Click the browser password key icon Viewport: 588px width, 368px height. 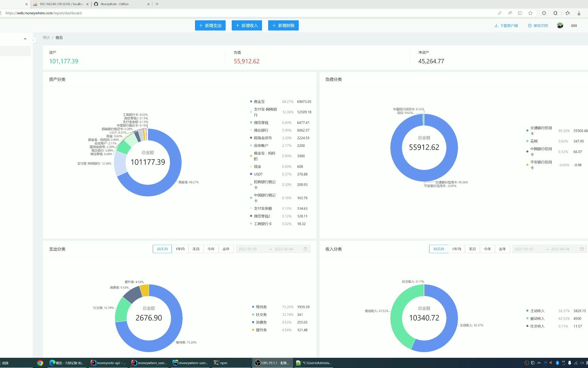coord(500,13)
